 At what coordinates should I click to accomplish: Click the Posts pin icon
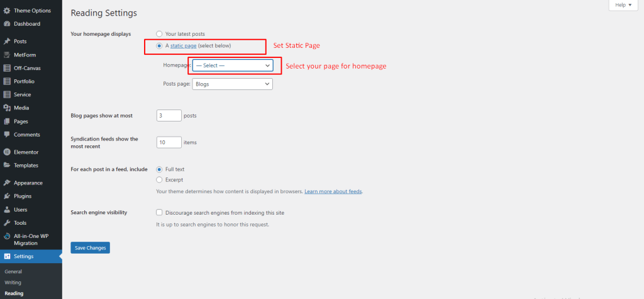(x=7, y=42)
